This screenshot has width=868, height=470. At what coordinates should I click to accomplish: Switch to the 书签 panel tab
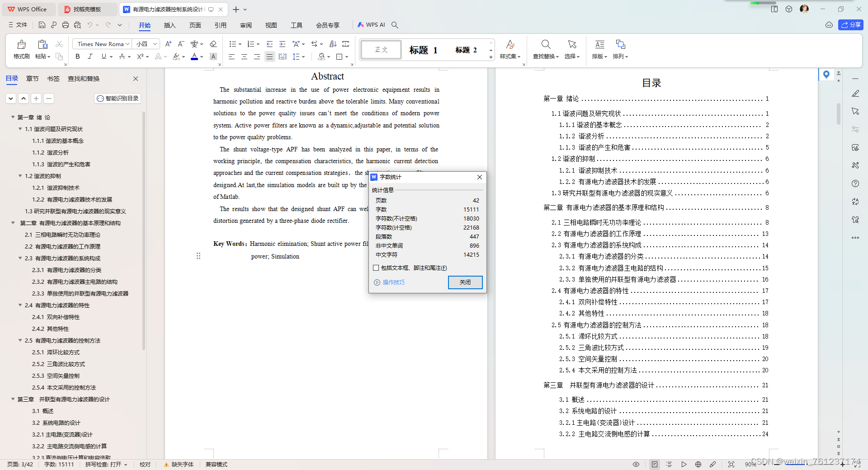pos(53,78)
